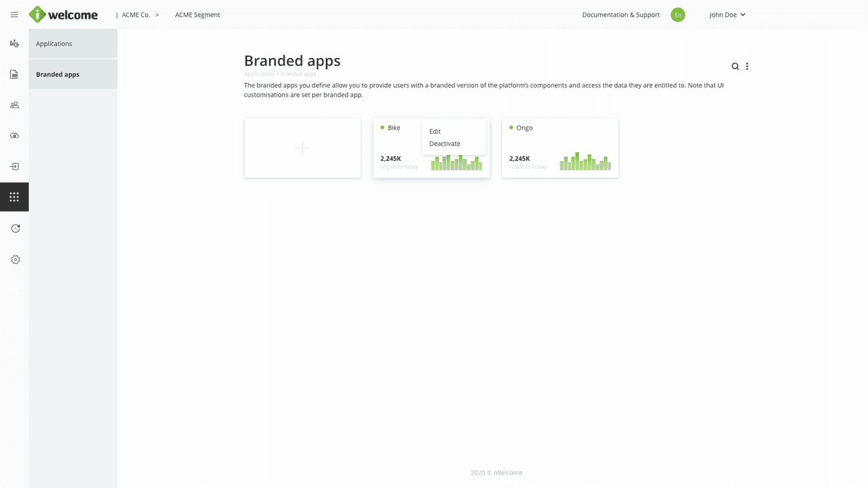This screenshot has width=868, height=488.
Task: Choose Deactivate in the Bike context menu
Action: click(445, 144)
